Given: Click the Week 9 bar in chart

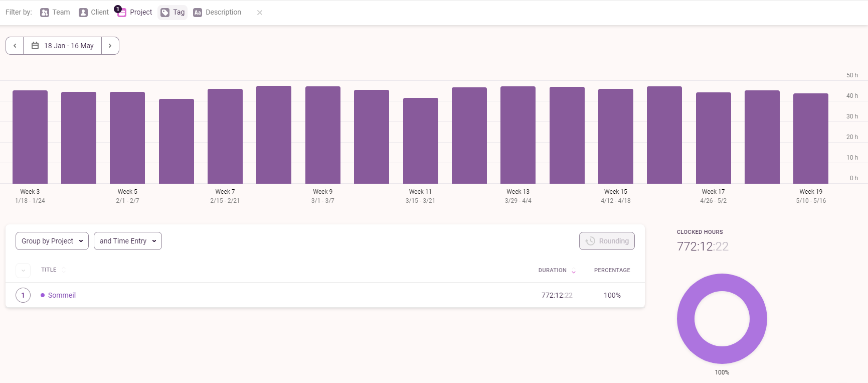Looking at the screenshot, I should [323, 135].
